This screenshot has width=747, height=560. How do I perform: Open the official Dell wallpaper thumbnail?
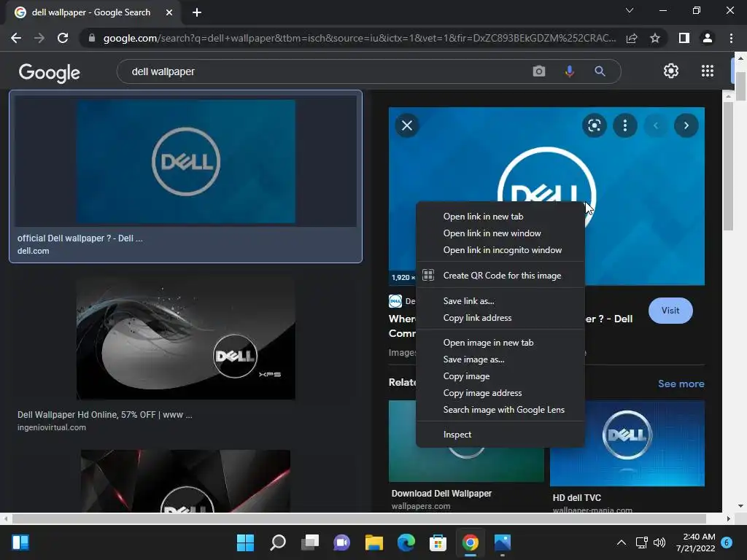(186, 161)
